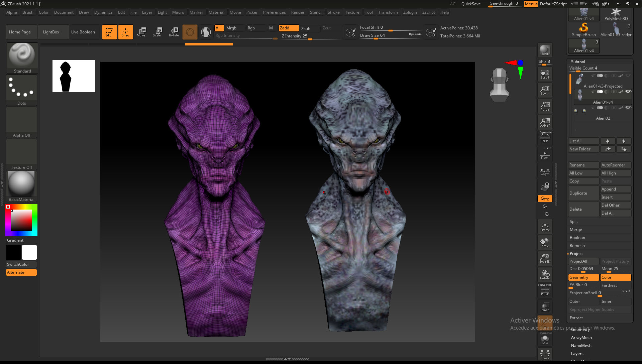
Task: Click the Duplicate subtool button
Action: [583, 193]
